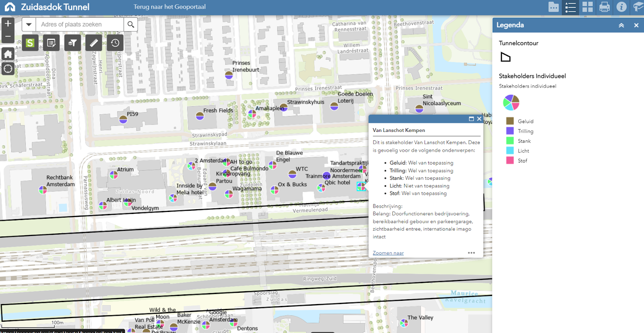Image resolution: width=644 pixels, height=333 pixels.
Task: Select the ruler measurement tool
Action: click(x=93, y=43)
